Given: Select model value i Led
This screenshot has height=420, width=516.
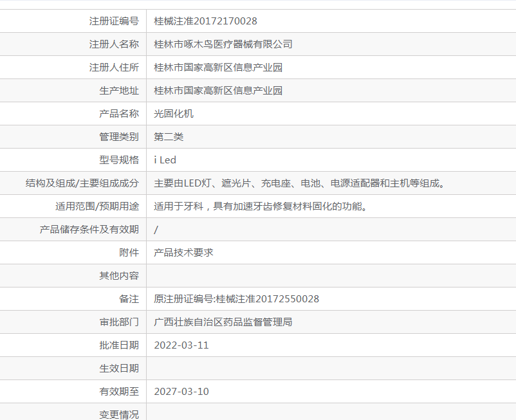Looking at the screenshot, I should [x=165, y=160].
